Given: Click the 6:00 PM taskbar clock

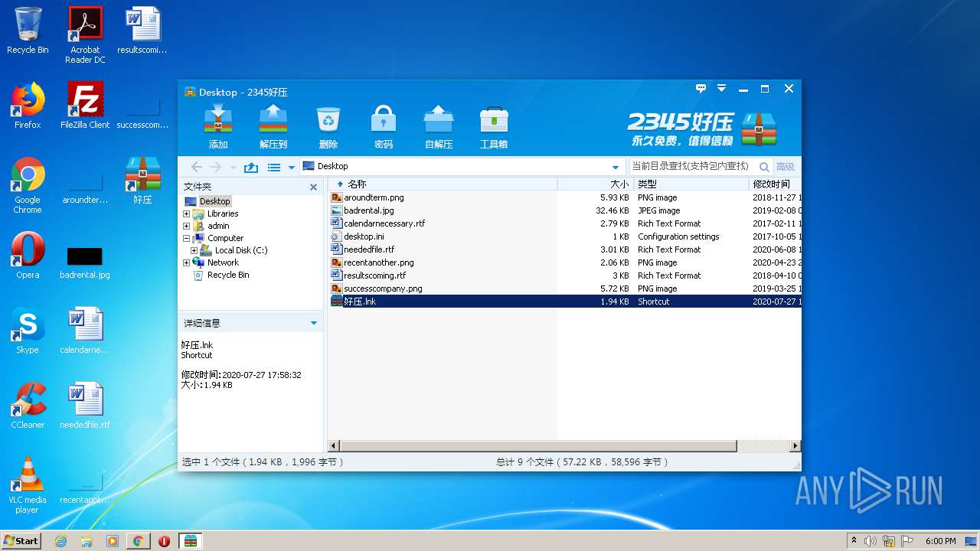Looking at the screenshot, I should pyautogui.click(x=940, y=541).
